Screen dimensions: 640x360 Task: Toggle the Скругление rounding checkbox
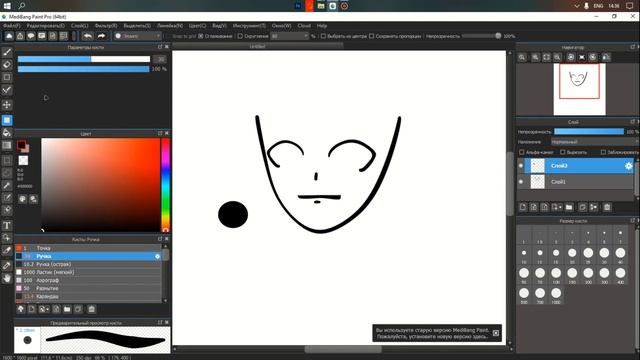pyautogui.click(x=240, y=36)
